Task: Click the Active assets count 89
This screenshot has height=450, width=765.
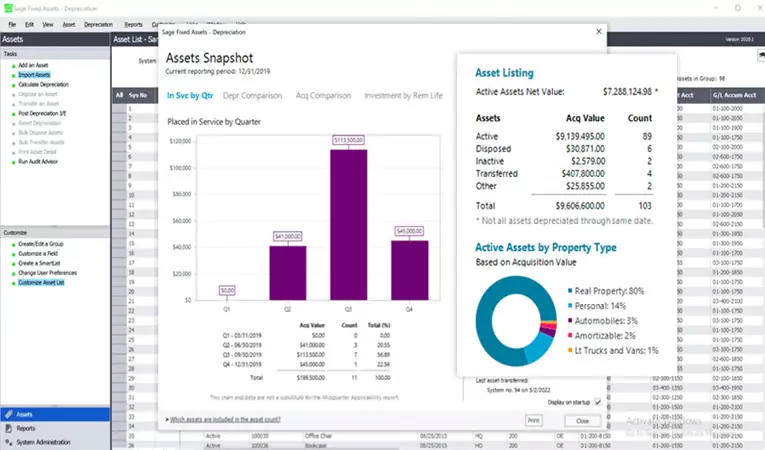Action: coord(647,136)
